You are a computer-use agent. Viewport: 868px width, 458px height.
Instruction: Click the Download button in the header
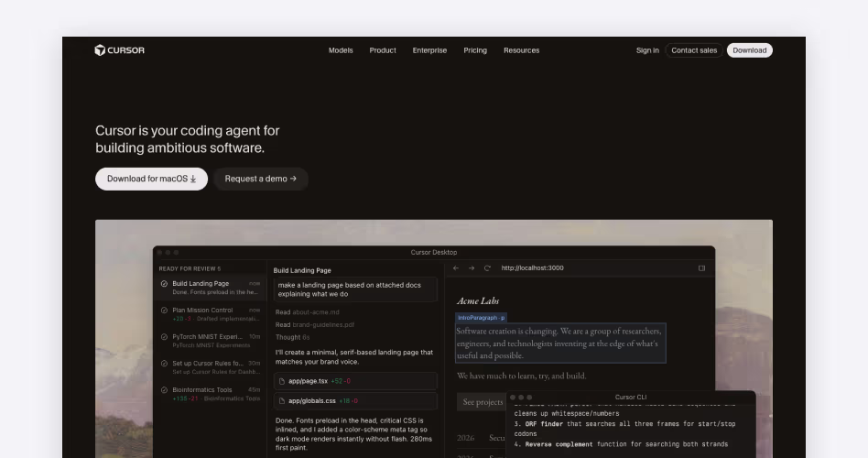pos(750,50)
